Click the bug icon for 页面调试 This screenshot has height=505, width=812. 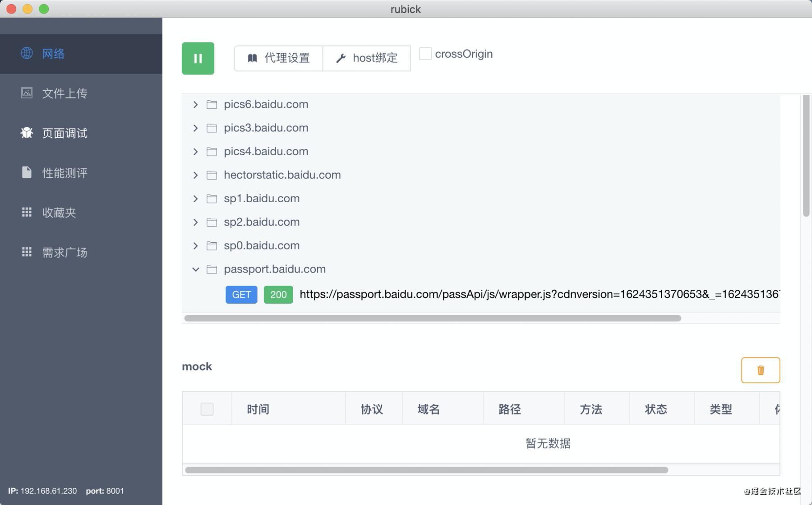(27, 133)
